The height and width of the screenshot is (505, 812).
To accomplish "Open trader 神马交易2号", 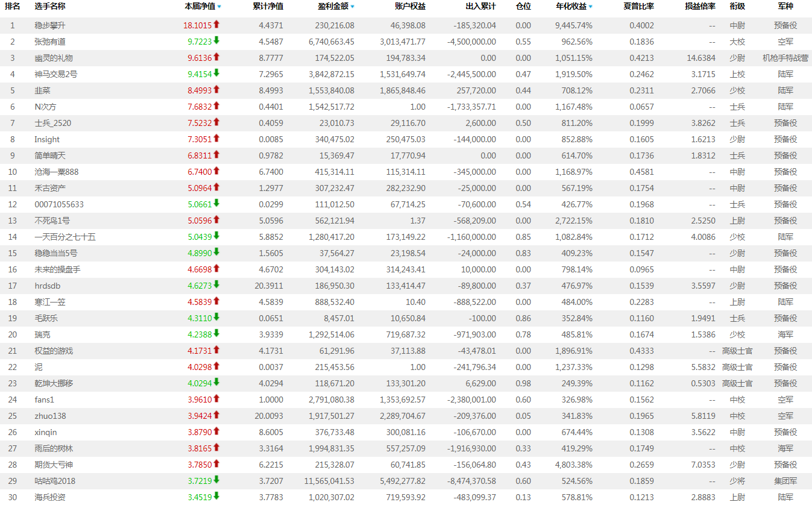I will coord(56,75).
